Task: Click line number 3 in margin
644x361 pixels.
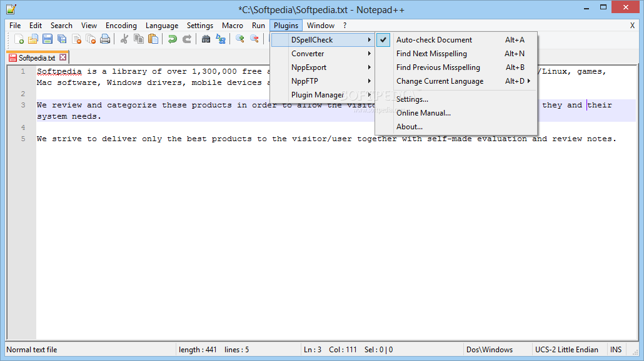Action: (23, 105)
